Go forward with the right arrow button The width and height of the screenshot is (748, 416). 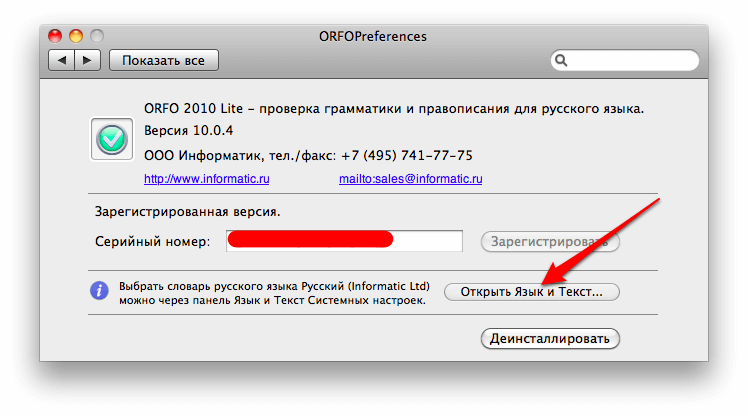tap(87, 61)
